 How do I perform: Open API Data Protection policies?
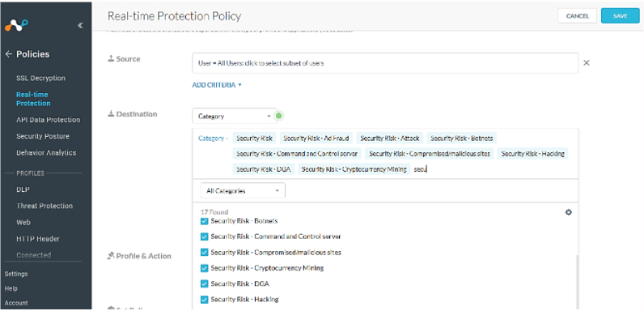(48, 120)
